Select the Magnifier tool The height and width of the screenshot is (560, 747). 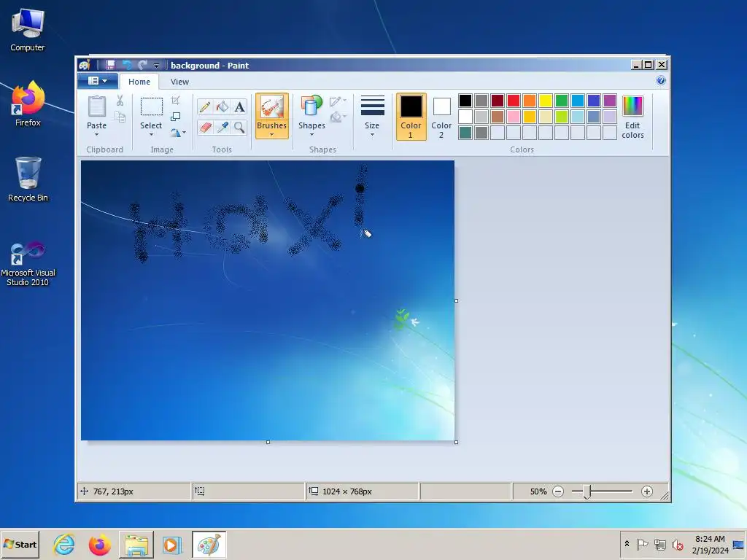point(239,127)
